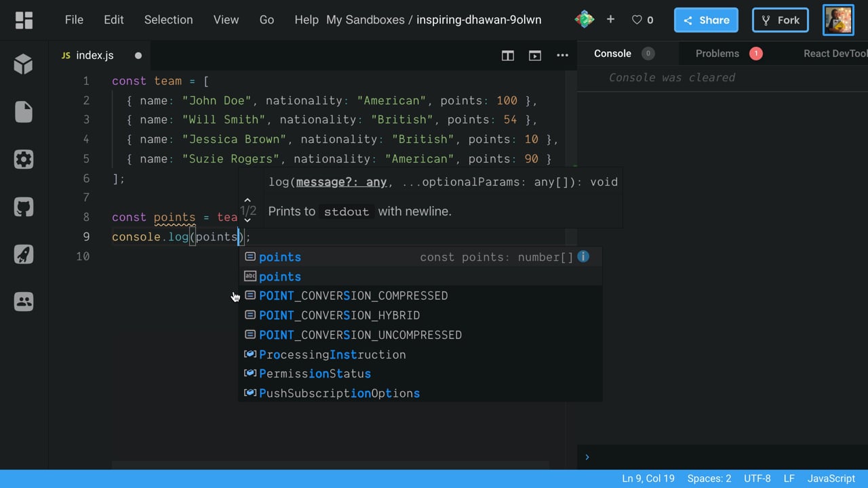The width and height of the screenshot is (868, 488).
Task: Click the Console was cleared message
Action: pyautogui.click(x=672, y=77)
